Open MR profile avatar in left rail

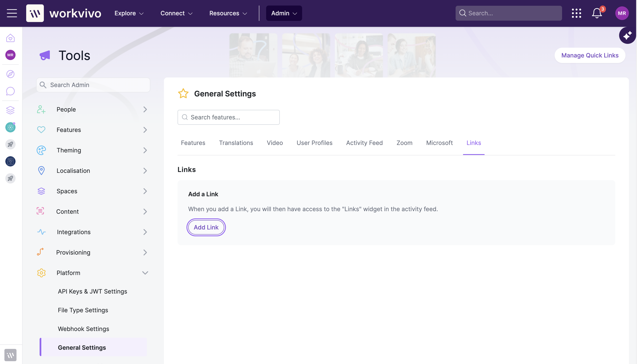pyautogui.click(x=10, y=55)
